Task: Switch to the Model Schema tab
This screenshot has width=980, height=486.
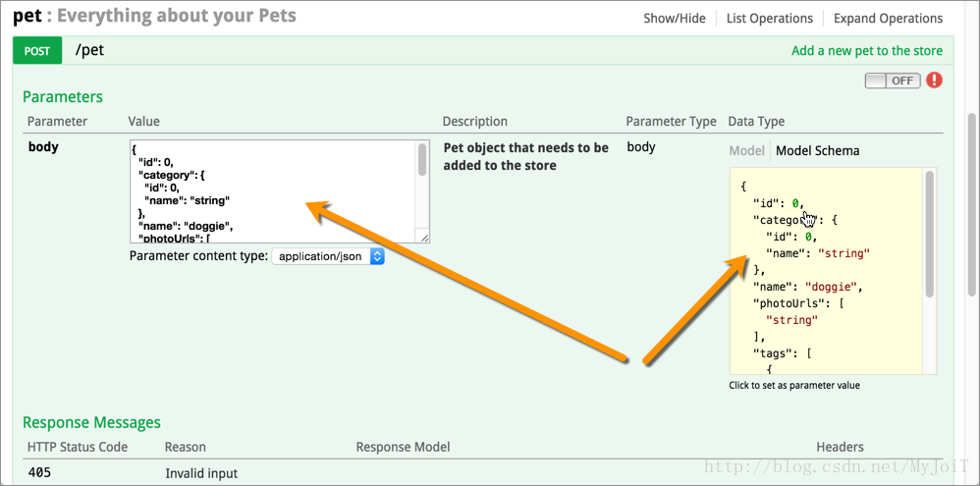Action: (818, 150)
